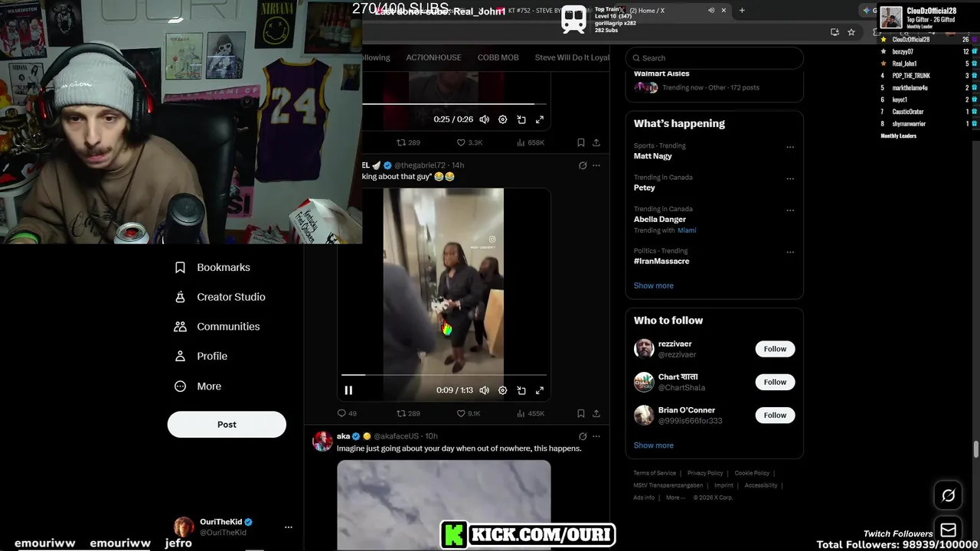Repost the post with 3.3K likes
The height and width of the screenshot is (551, 980).
[408, 142]
